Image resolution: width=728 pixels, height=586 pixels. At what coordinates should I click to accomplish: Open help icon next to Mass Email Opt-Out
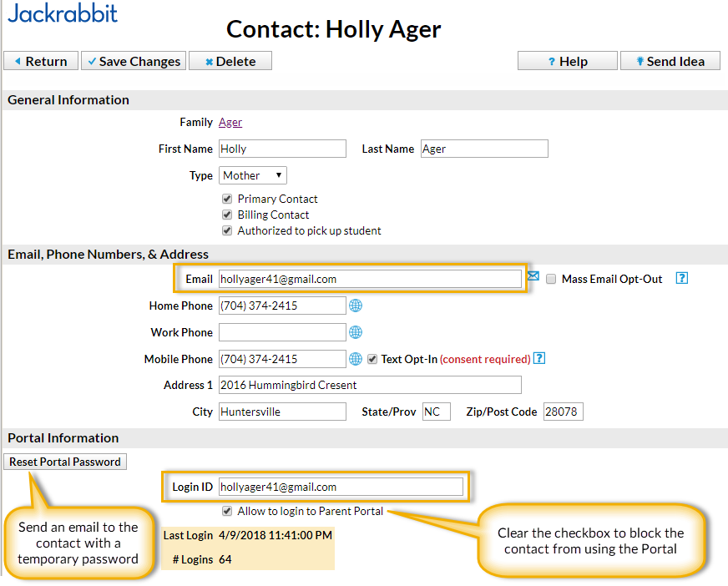(x=681, y=279)
